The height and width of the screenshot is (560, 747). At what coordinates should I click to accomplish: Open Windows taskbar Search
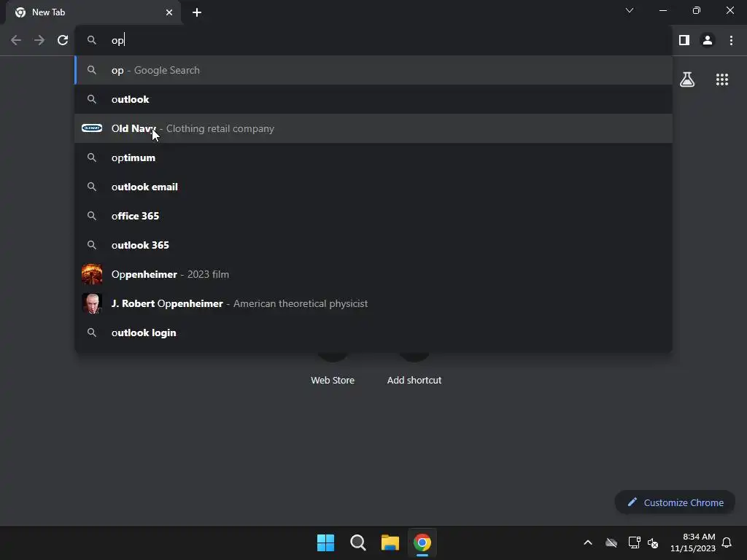(x=357, y=542)
